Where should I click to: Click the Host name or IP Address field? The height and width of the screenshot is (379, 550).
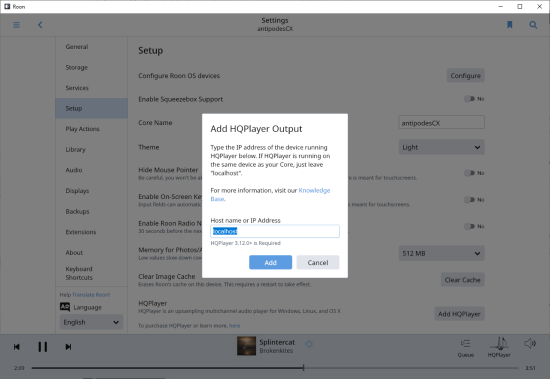pos(275,231)
